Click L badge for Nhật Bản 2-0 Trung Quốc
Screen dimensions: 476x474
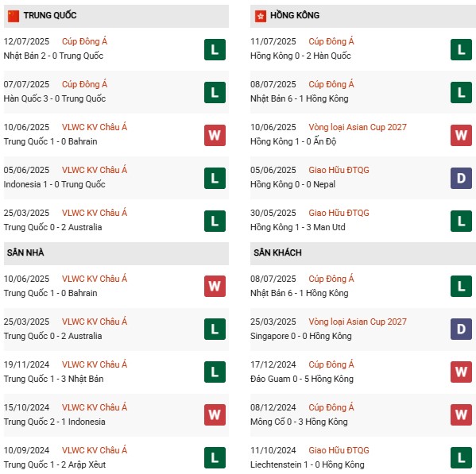click(215, 50)
